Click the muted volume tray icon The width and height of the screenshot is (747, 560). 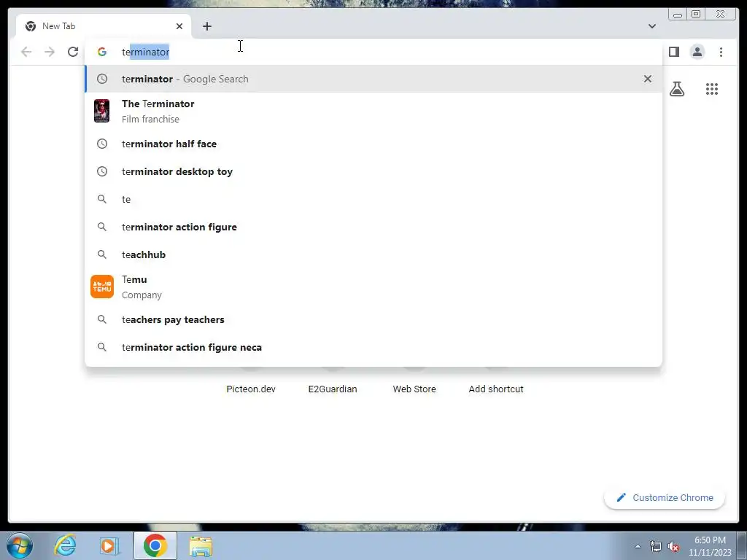tap(673, 546)
